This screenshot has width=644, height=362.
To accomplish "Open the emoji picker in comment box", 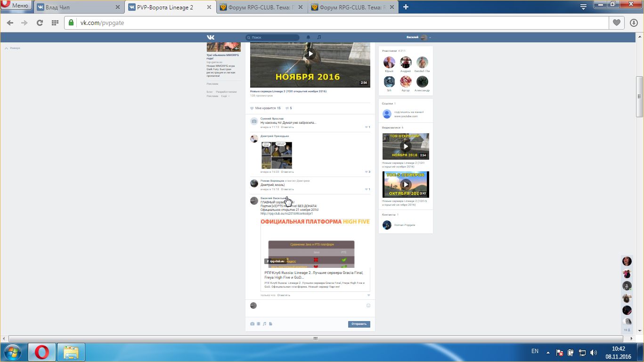I will (368, 306).
